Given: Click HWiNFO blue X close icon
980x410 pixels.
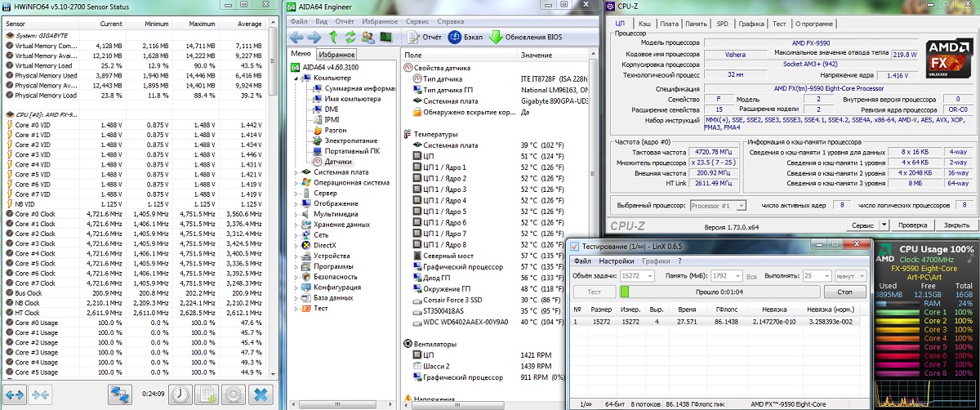Looking at the screenshot, I should [x=261, y=394].
